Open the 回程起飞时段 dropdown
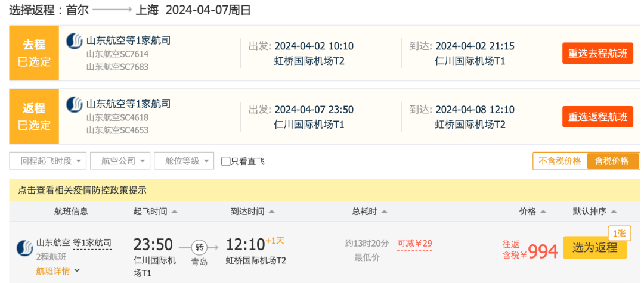This screenshot has width=644, height=283. (48, 161)
